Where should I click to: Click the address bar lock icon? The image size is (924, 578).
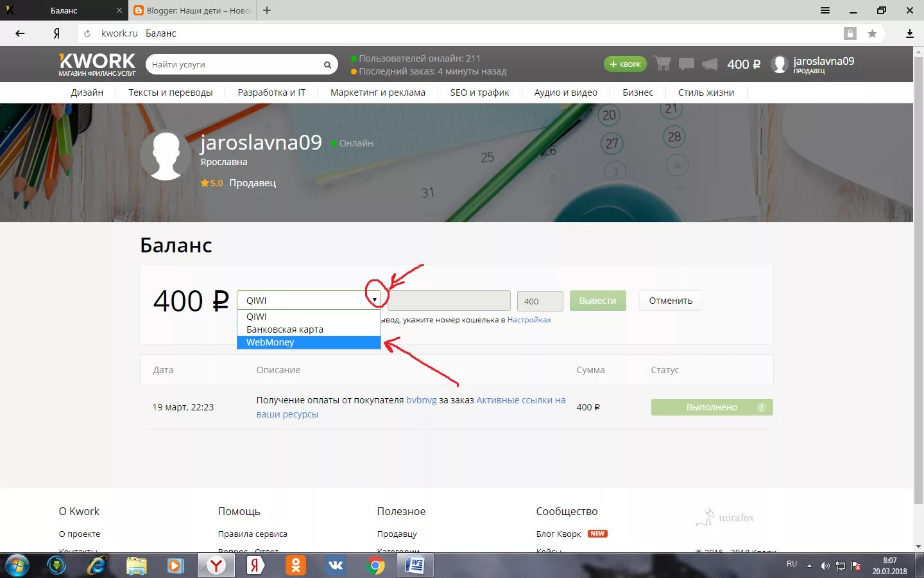[850, 33]
